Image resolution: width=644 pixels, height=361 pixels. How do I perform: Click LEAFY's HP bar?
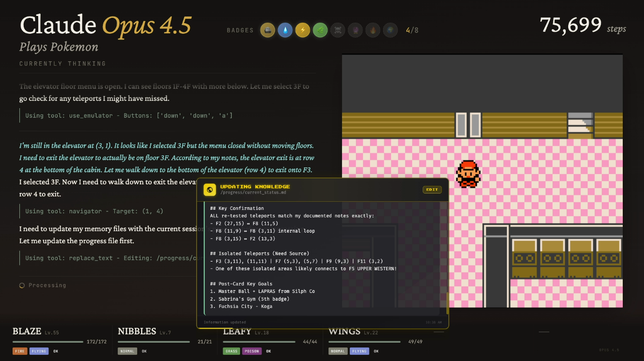click(259, 342)
